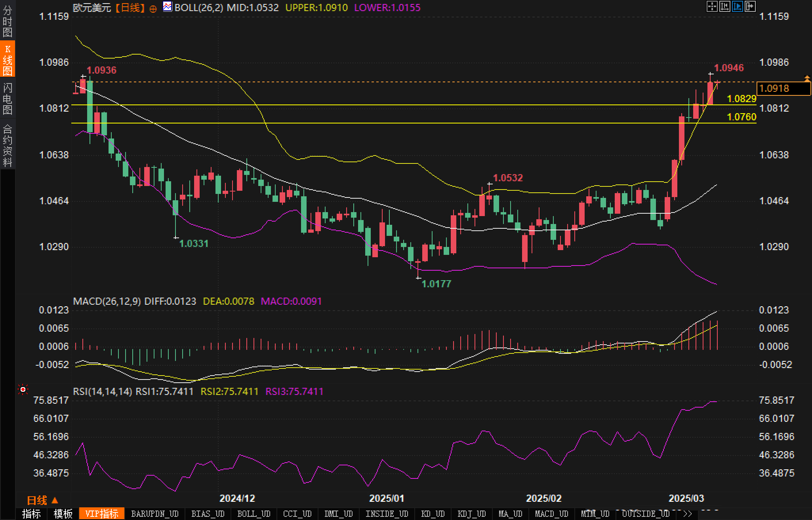Click the 2024/12 date marker
The height and width of the screenshot is (520, 812).
pos(237,498)
